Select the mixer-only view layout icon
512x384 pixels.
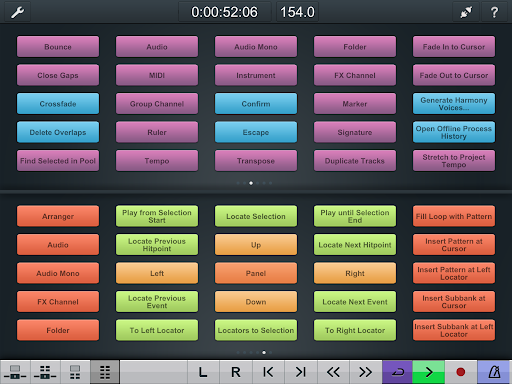click(15, 372)
